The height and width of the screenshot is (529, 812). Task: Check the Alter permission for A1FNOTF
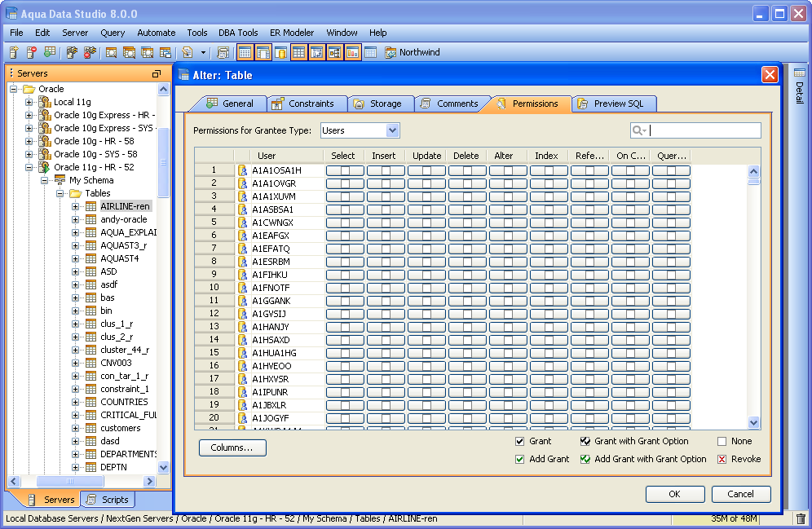coord(508,288)
